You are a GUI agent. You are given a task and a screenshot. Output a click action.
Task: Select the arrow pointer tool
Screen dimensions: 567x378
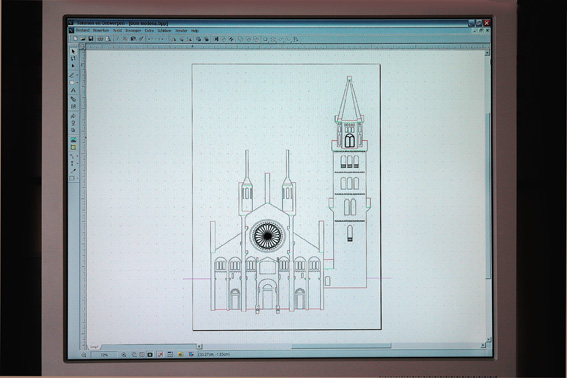tap(73, 51)
